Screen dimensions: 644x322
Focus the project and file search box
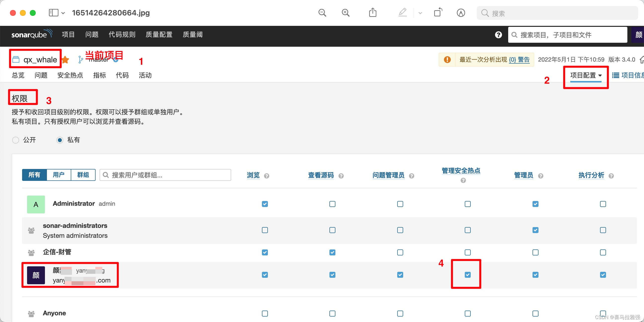coord(568,35)
